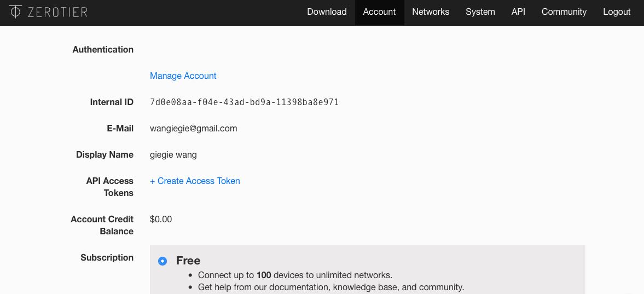Click the Internal ID label
This screenshot has height=294, width=644.
point(112,102)
